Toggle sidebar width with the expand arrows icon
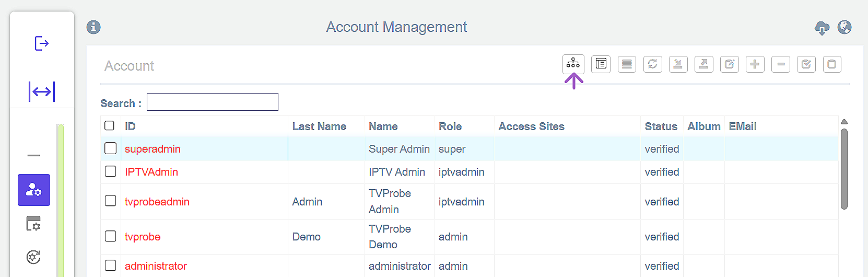This screenshot has width=868, height=277. (41, 91)
